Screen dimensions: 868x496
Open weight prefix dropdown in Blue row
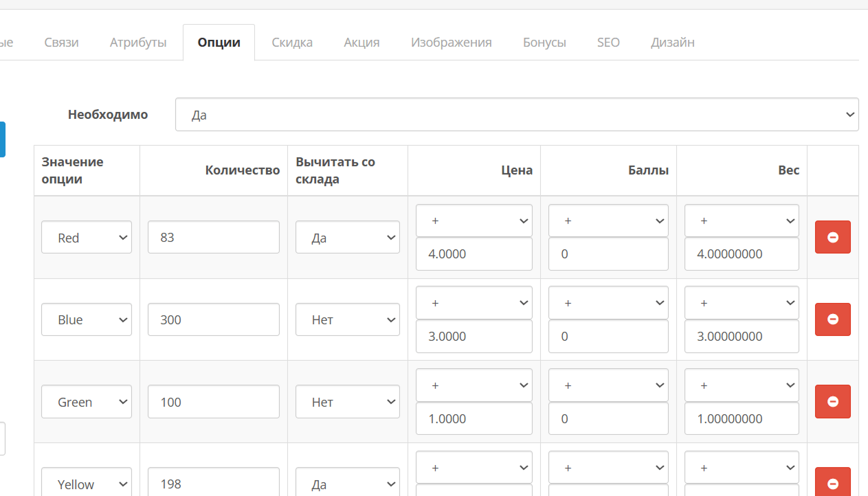pyautogui.click(x=742, y=303)
